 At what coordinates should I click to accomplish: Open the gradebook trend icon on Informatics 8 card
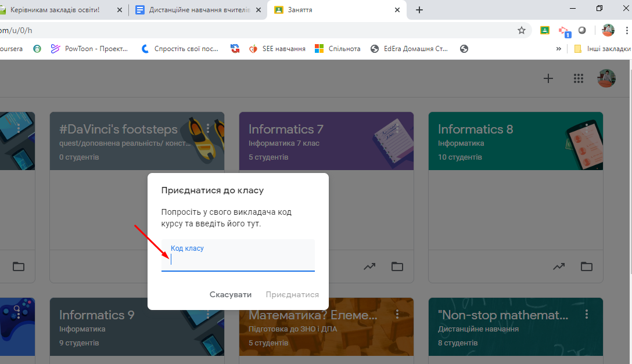coord(559,266)
